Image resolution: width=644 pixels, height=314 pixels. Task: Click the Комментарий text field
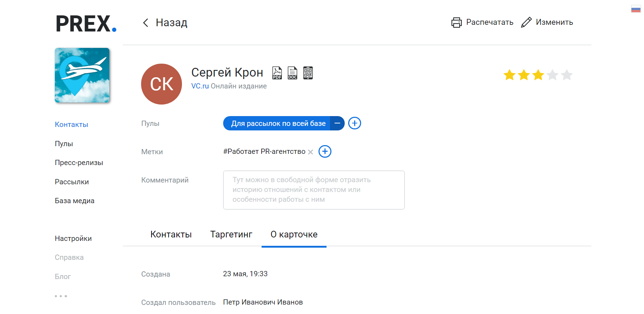[314, 190]
